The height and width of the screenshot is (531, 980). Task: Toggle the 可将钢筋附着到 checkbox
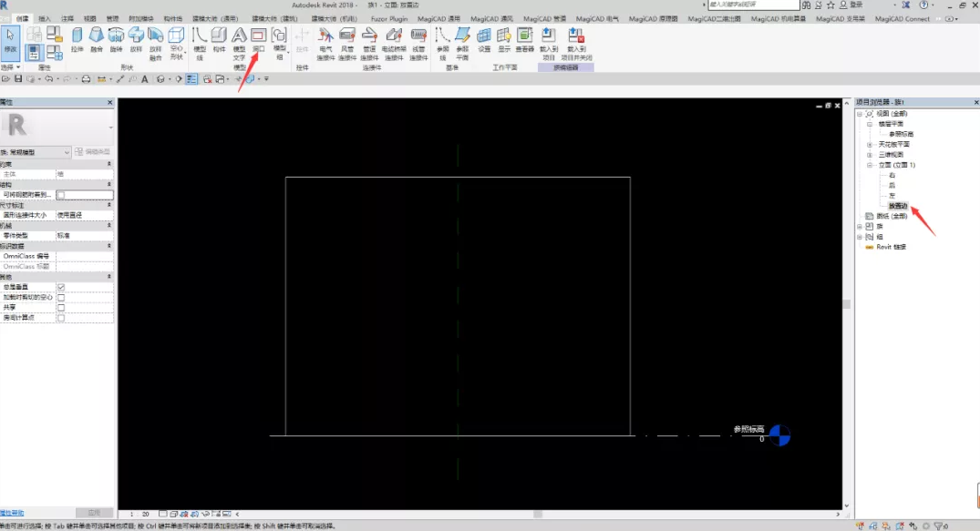pos(61,195)
